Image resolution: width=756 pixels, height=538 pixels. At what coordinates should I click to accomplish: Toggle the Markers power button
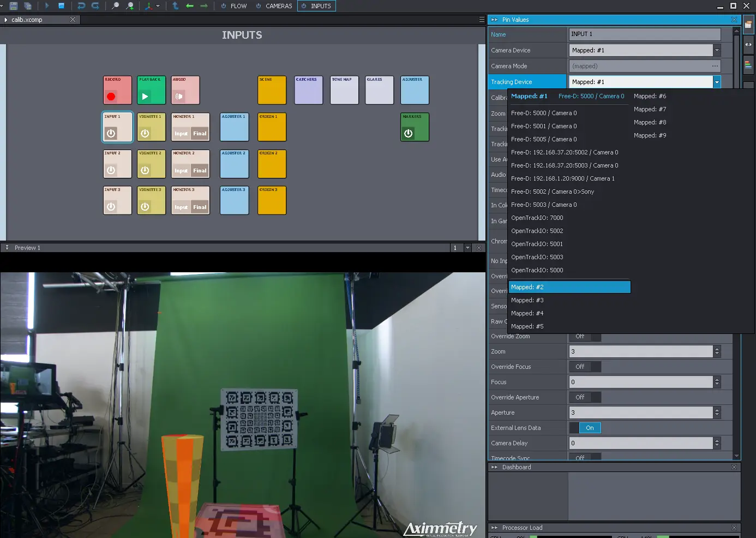[x=408, y=133]
